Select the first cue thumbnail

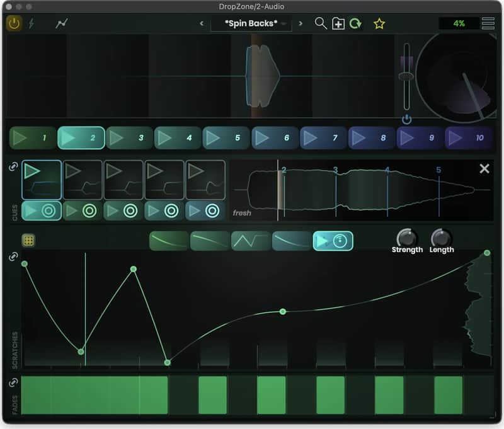click(x=42, y=180)
